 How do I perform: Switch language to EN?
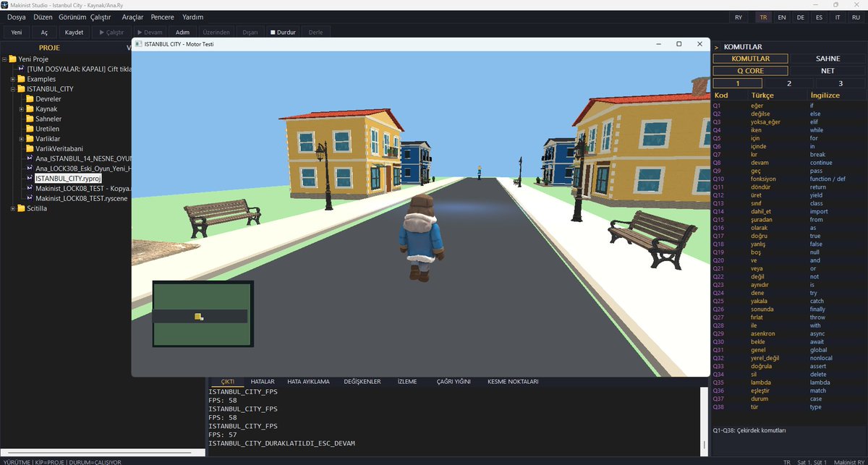(782, 17)
